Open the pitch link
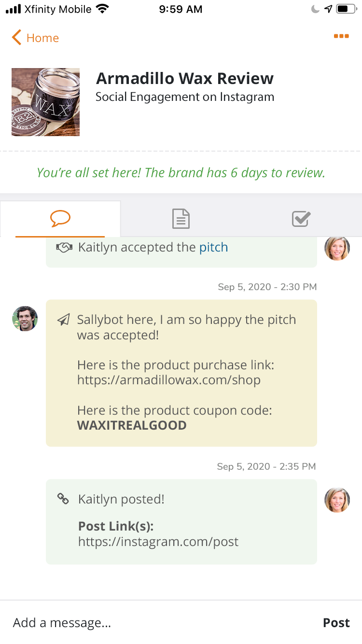The image size is (362, 644). (x=213, y=247)
